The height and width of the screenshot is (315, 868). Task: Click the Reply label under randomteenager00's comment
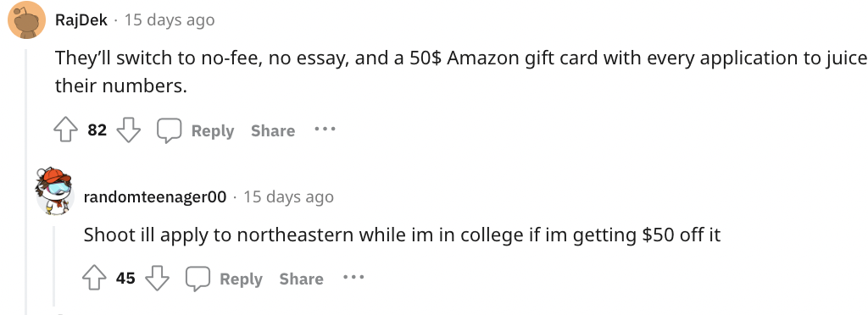[x=241, y=279]
